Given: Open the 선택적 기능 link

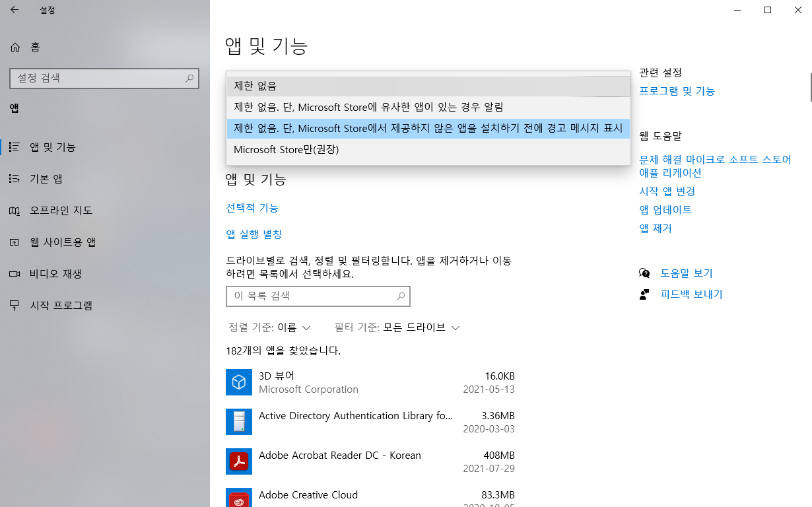Looking at the screenshot, I should coord(252,208).
